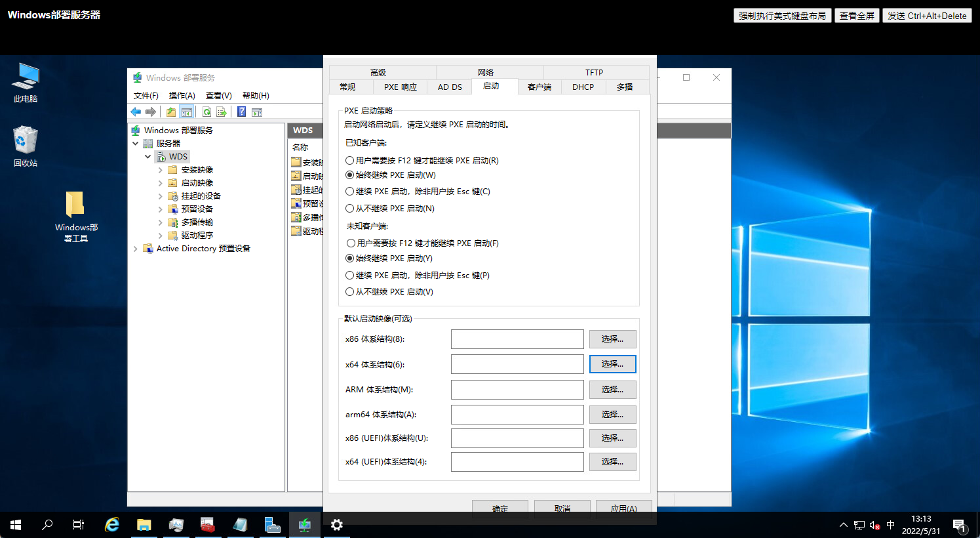The image size is (980, 538).
Task: Open the 操作(A) menu
Action: tap(182, 96)
